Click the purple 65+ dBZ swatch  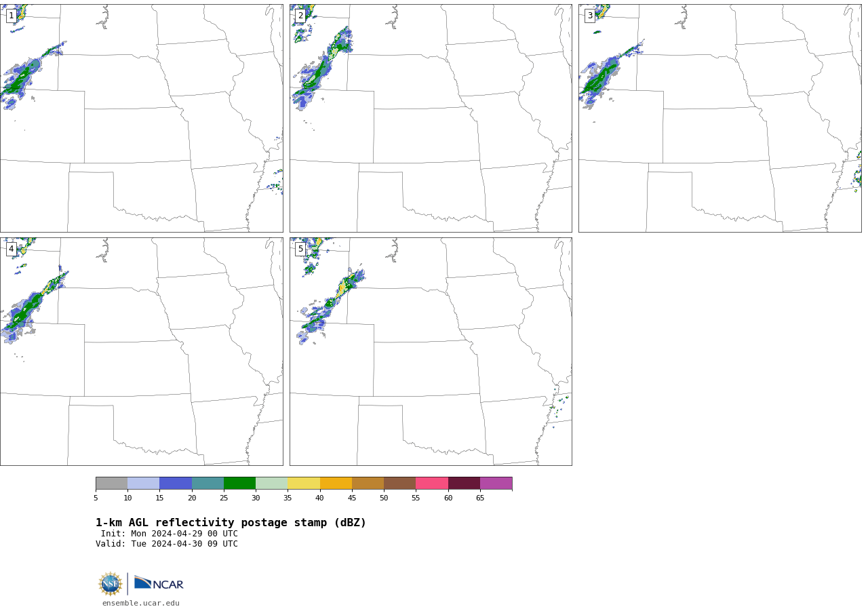[x=496, y=484]
